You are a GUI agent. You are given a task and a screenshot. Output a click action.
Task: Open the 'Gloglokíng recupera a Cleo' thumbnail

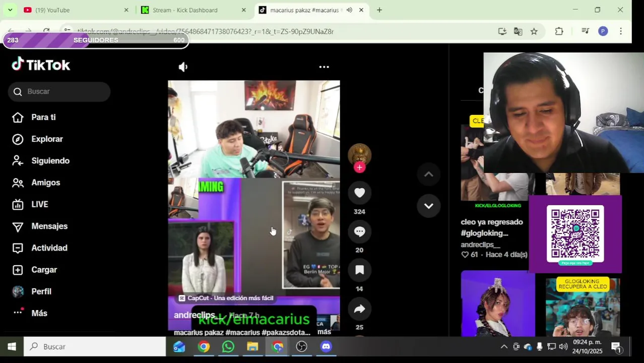tap(583, 307)
